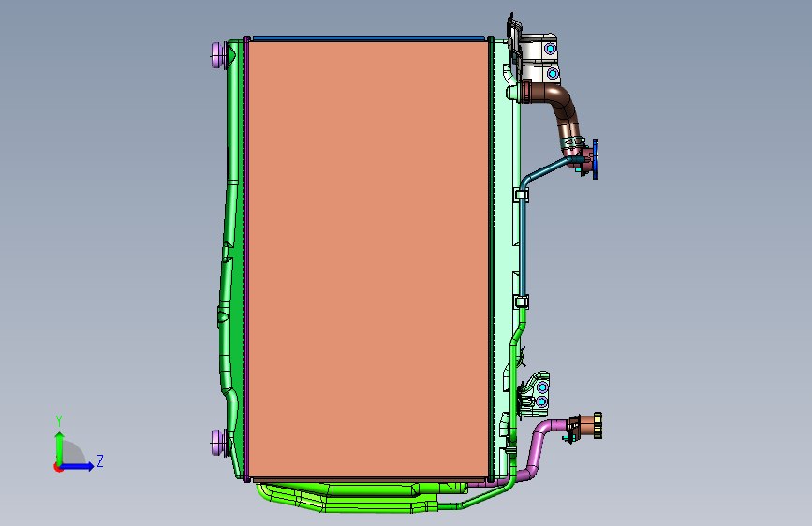The width and height of the screenshot is (812, 526).
Task: Select the blue flange at the upper hose end
Action: pos(596,159)
